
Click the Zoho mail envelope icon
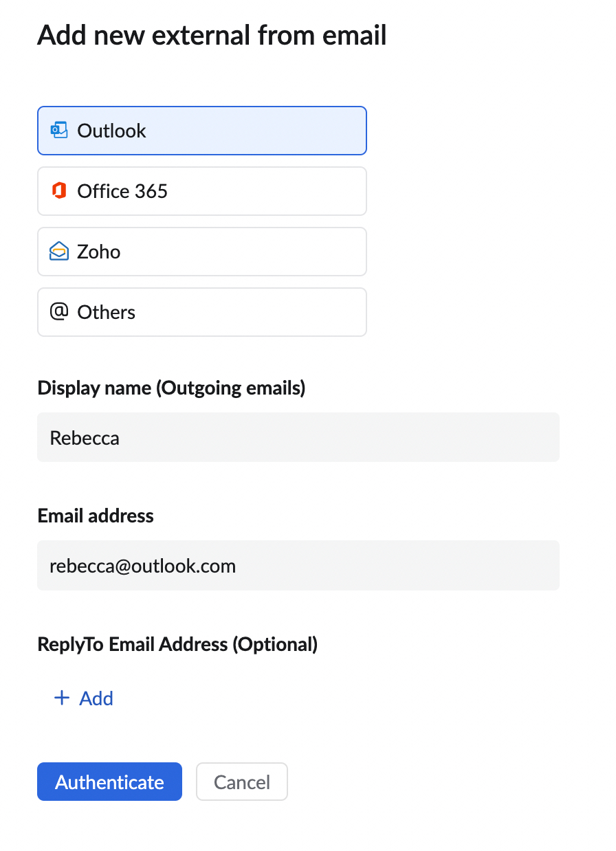(x=59, y=252)
